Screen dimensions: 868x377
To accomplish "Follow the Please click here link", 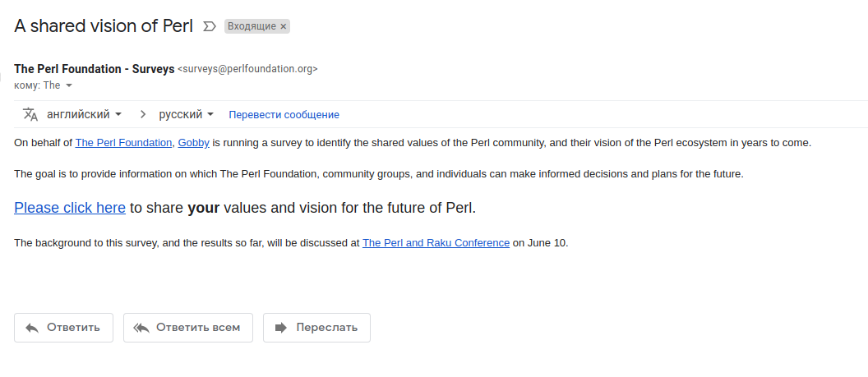I will (x=70, y=208).
